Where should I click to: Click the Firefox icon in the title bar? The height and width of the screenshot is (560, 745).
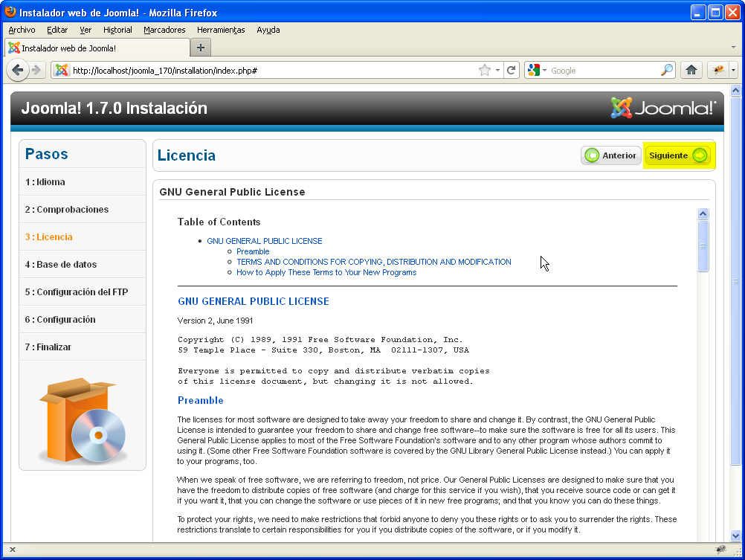tap(10, 12)
